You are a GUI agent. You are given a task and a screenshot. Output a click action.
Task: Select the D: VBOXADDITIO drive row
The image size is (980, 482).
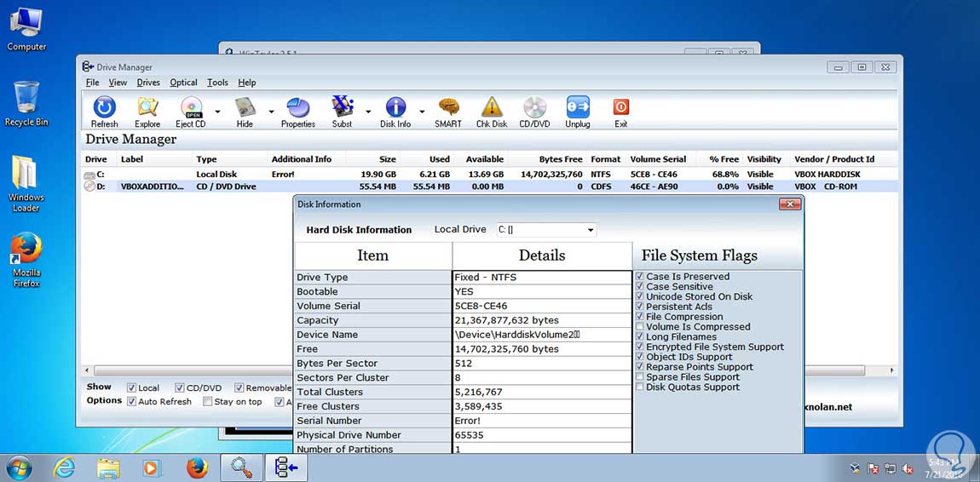(490, 186)
